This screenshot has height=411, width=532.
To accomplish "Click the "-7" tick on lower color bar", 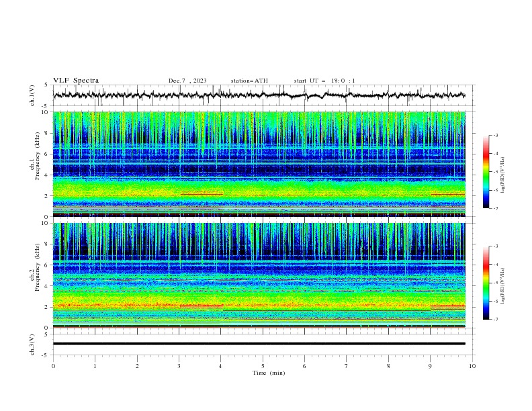I will tap(496, 320).
